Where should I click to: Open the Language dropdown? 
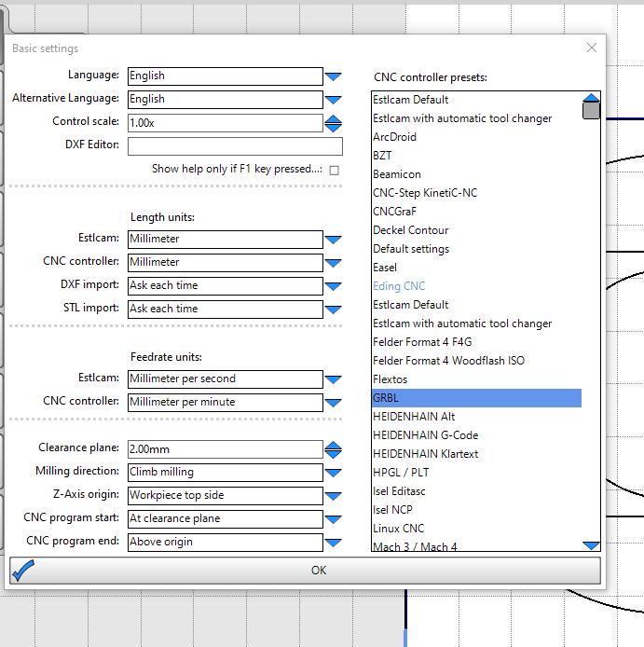(x=333, y=76)
